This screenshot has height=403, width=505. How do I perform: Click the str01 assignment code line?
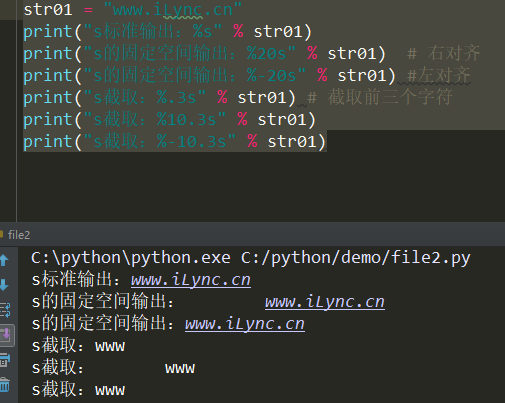[x=132, y=9]
